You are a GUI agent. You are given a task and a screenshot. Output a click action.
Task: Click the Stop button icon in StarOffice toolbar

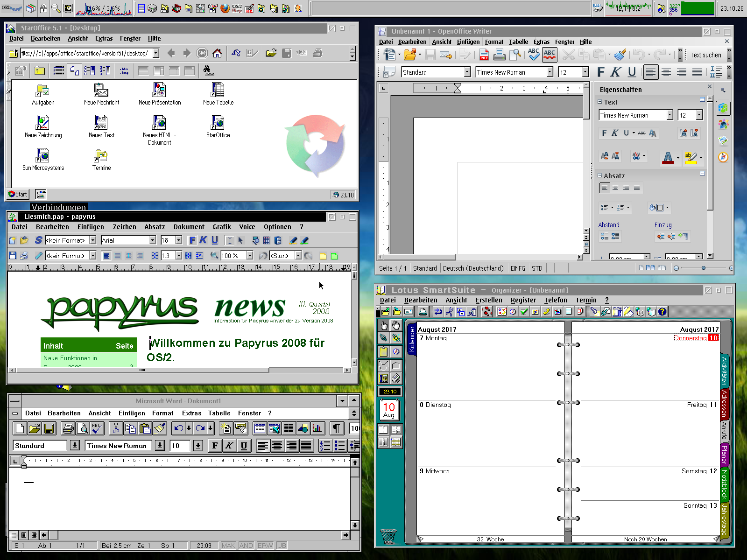[202, 53]
